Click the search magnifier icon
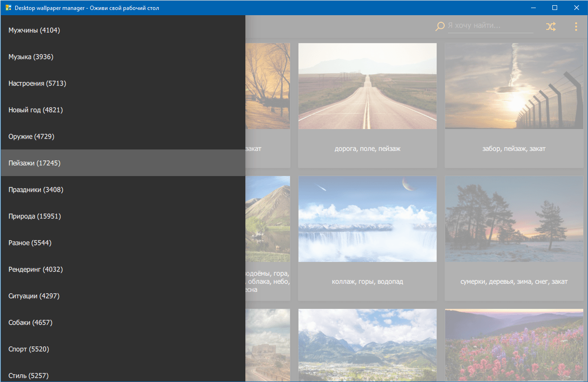The width and height of the screenshot is (588, 382). [440, 27]
